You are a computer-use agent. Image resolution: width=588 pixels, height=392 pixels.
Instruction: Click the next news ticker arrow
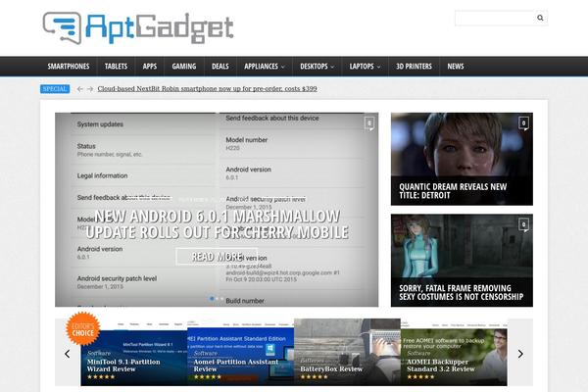(90, 89)
